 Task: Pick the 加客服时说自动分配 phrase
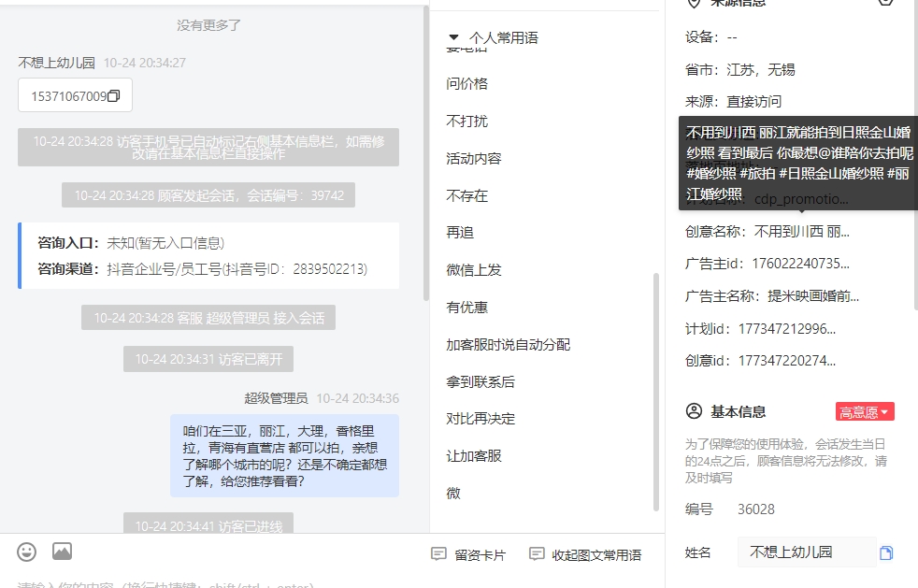click(509, 344)
